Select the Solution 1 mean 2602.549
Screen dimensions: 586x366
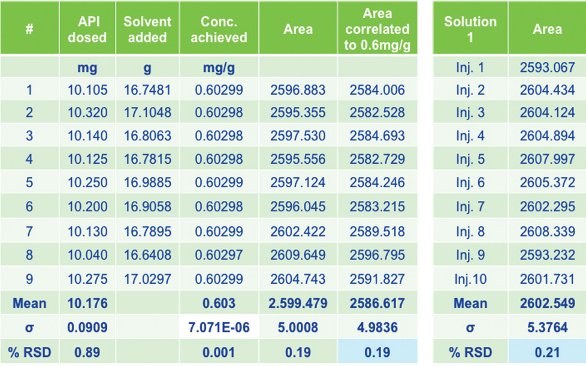point(547,303)
